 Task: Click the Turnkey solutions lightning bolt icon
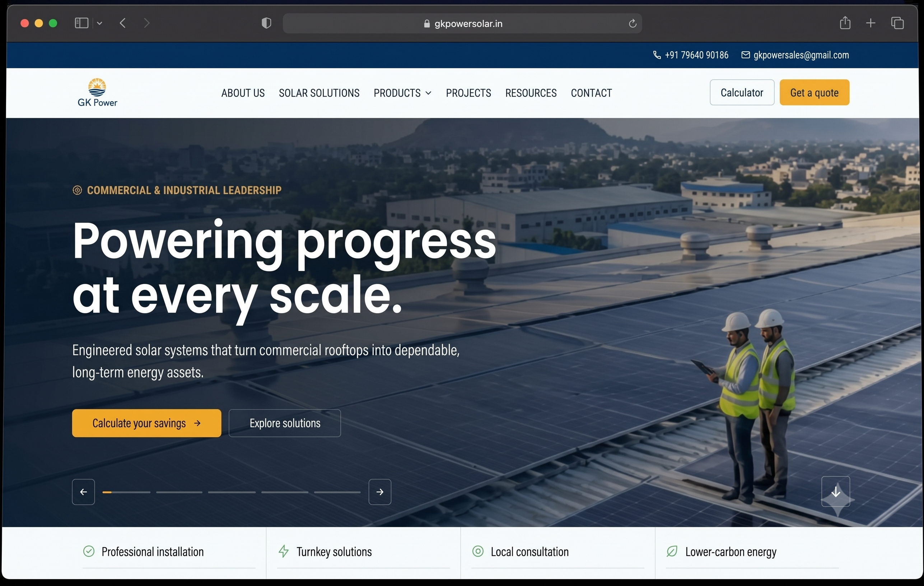pos(284,552)
